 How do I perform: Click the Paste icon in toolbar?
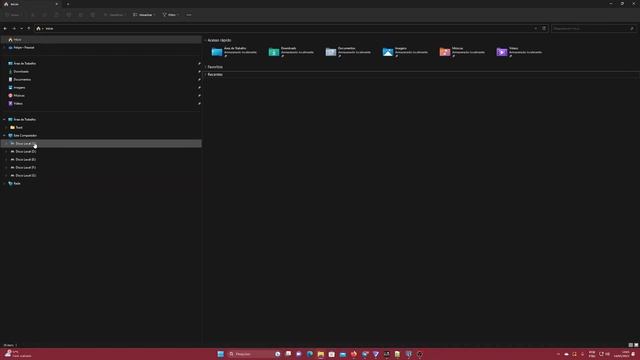click(57, 15)
